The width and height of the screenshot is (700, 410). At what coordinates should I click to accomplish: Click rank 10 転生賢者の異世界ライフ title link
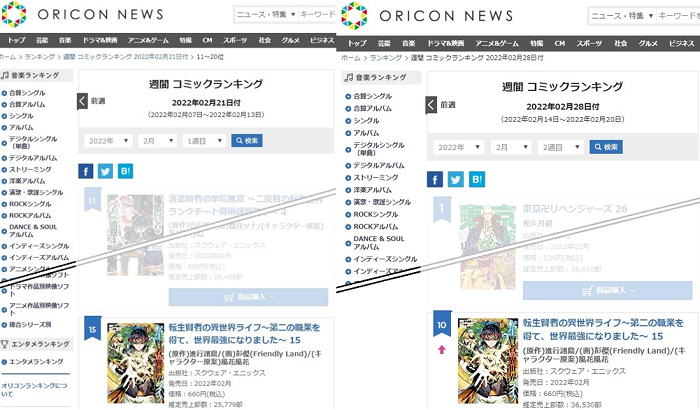[x=603, y=330]
